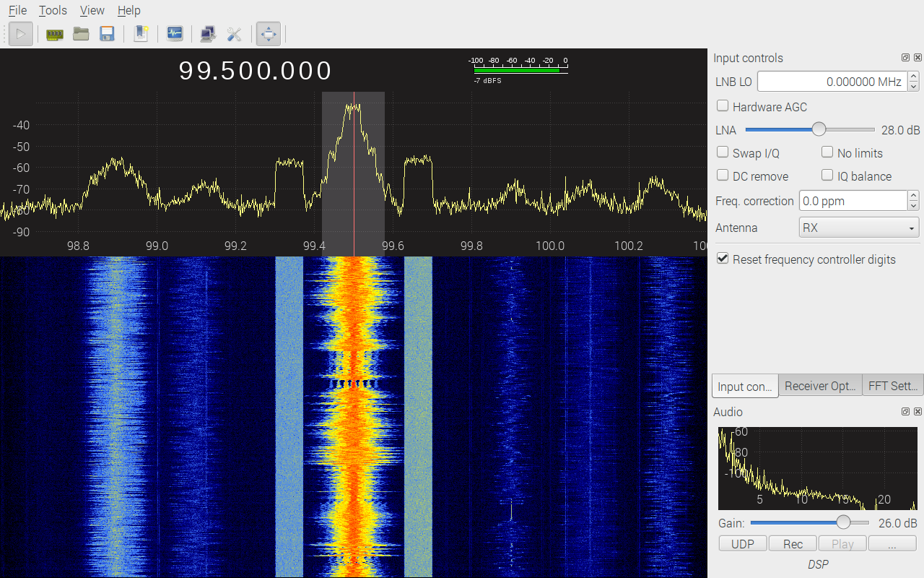Open audio options with the ... button

[x=892, y=544]
